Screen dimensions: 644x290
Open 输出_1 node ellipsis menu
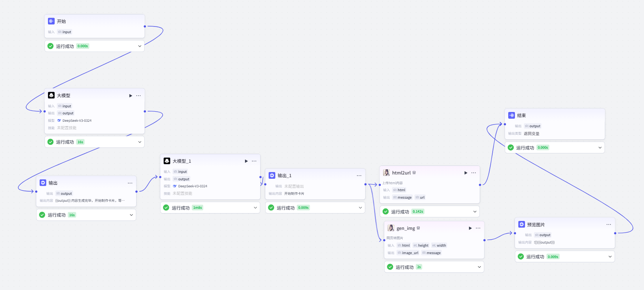click(359, 176)
